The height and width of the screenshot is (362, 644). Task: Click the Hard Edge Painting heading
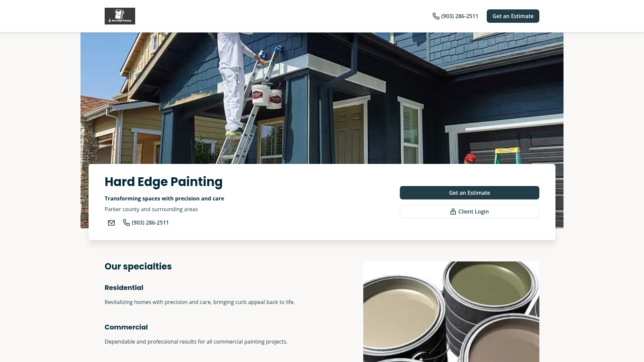coord(164,182)
